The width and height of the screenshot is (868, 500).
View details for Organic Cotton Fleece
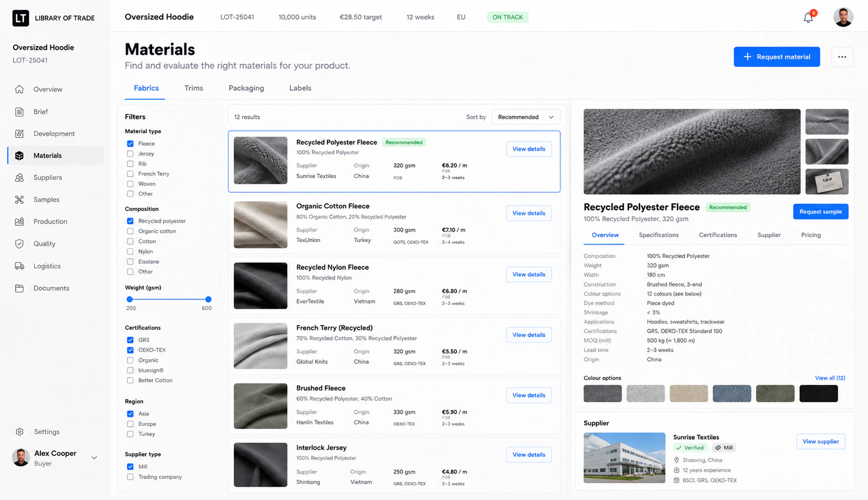pos(529,213)
